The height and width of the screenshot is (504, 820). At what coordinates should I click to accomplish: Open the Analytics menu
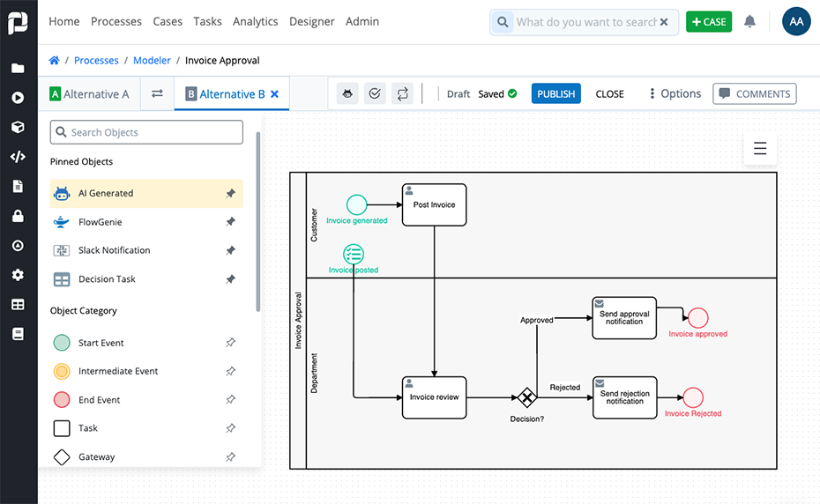click(x=255, y=21)
